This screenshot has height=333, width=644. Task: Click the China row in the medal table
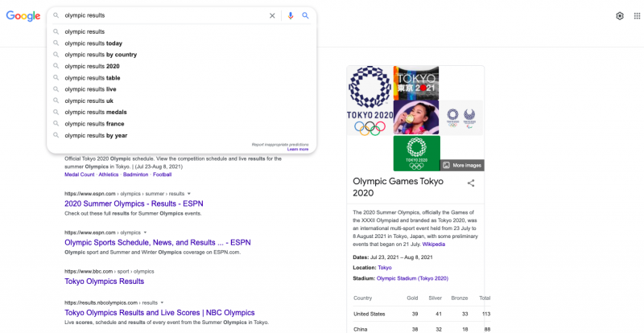422,329
